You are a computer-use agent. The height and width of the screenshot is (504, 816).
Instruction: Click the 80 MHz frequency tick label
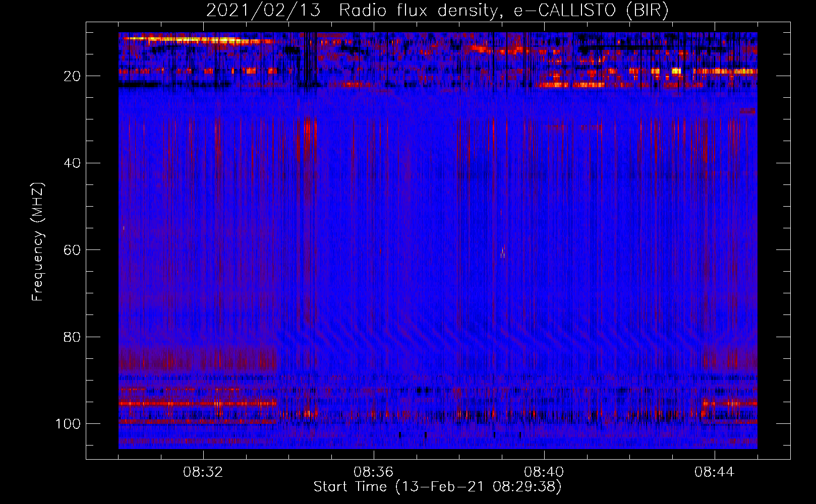click(72, 337)
